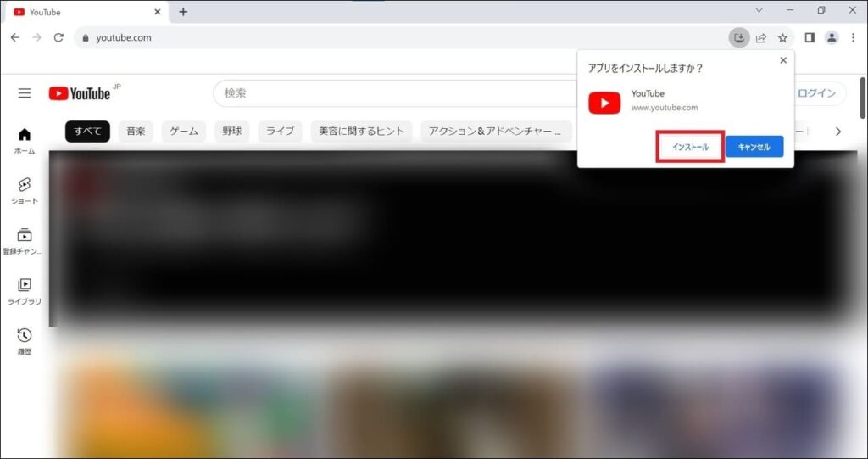Click the 検索 search field
The image size is (868, 459).
pos(396,93)
